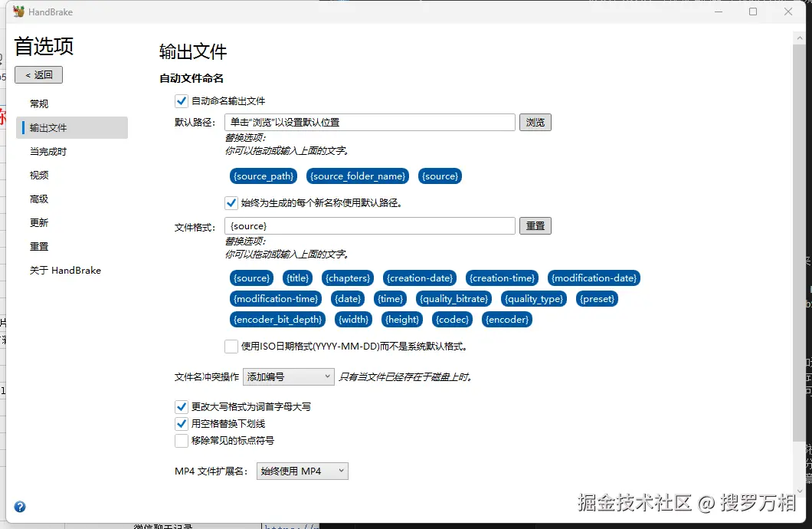Click the {source_folder_name} tag

357,176
